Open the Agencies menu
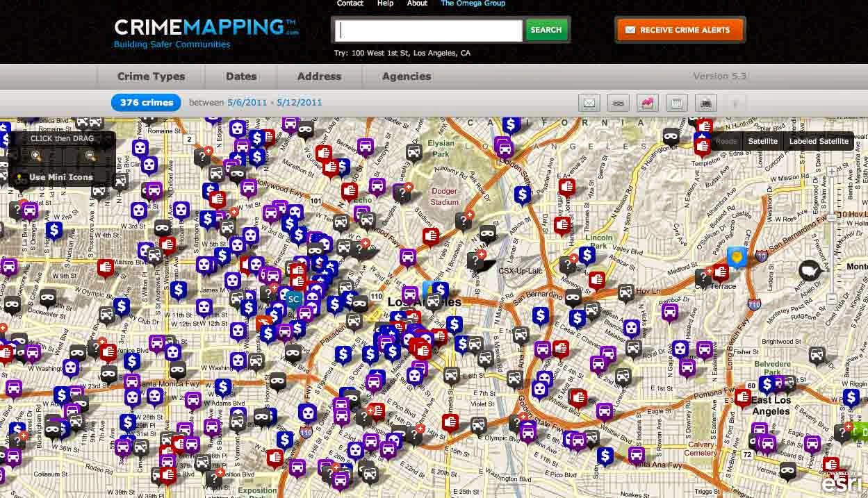Image resolution: width=868 pixels, height=498 pixels. point(406,76)
